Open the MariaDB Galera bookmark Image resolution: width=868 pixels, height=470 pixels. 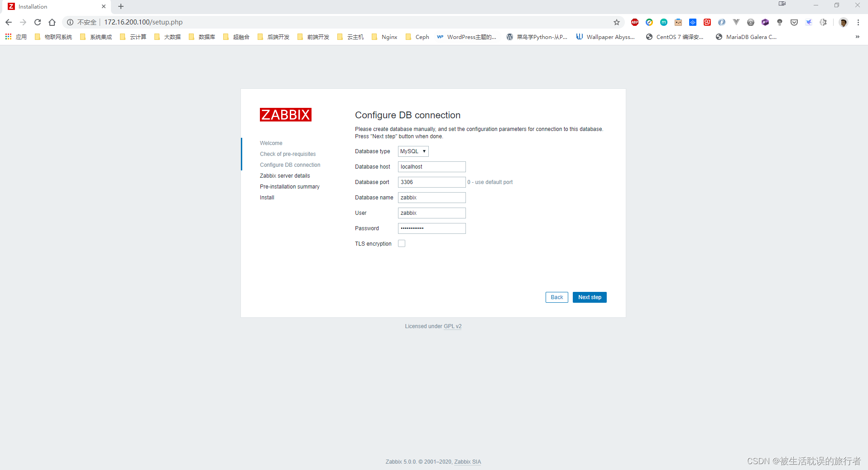[x=746, y=37]
